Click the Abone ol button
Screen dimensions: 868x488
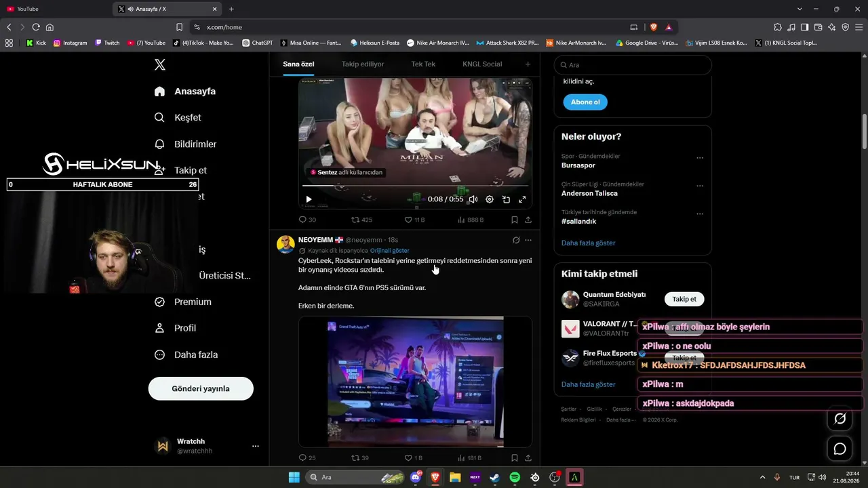[x=585, y=102]
